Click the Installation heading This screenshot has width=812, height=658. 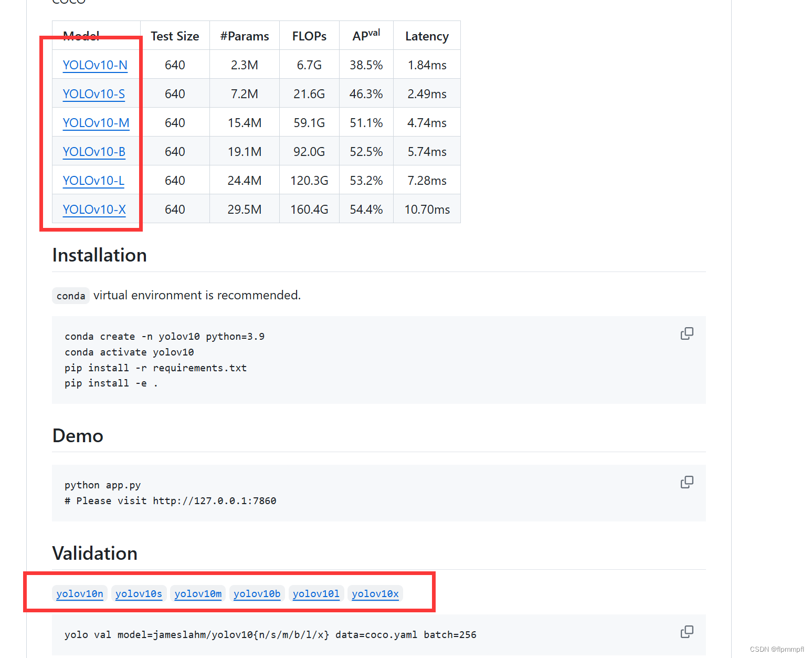tap(100, 255)
